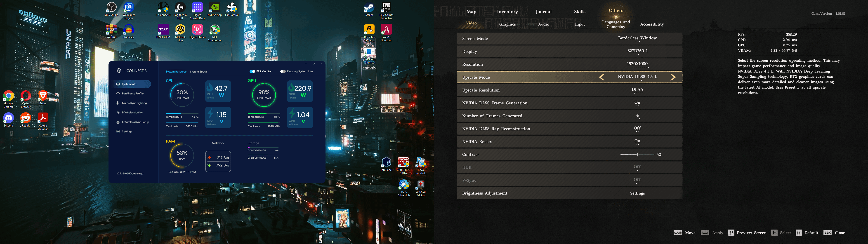Enable Floating System Info

pyautogui.click(x=283, y=71)
